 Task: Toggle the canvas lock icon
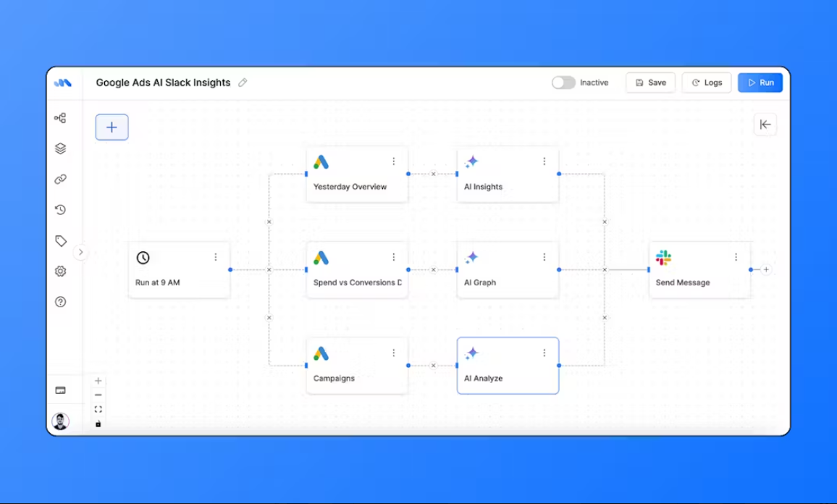click(98, 424)
